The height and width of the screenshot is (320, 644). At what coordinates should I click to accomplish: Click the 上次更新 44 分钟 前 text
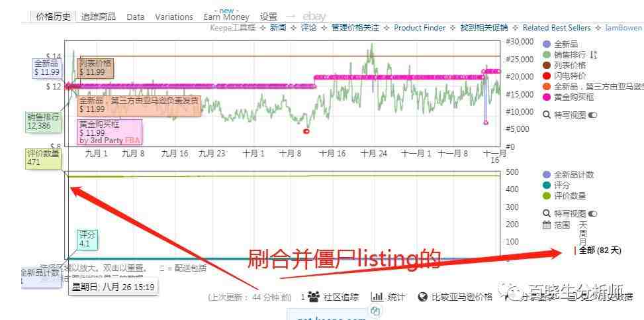pos(250,297)
